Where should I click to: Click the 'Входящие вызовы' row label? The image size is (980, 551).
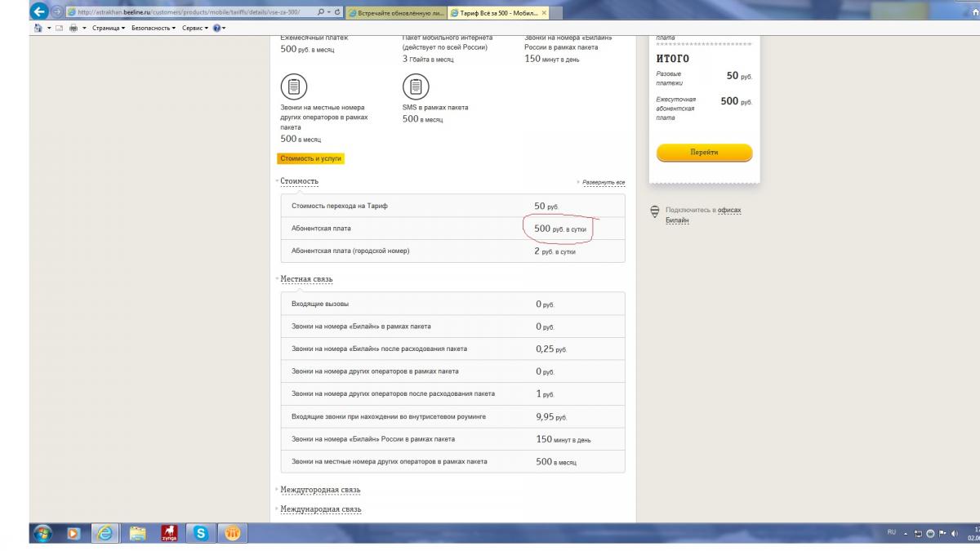click(320, 304)
